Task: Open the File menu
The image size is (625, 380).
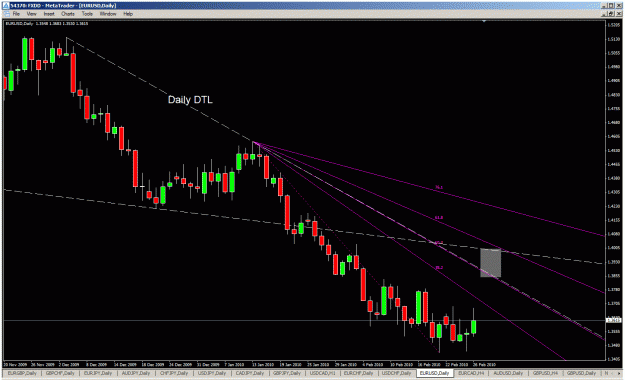Action: tap(16, 14)
